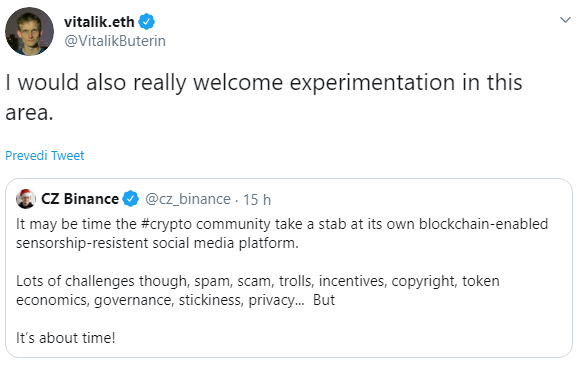
Task: Open Vitalik Buterin's profile avatar
Action: point(29,31)
